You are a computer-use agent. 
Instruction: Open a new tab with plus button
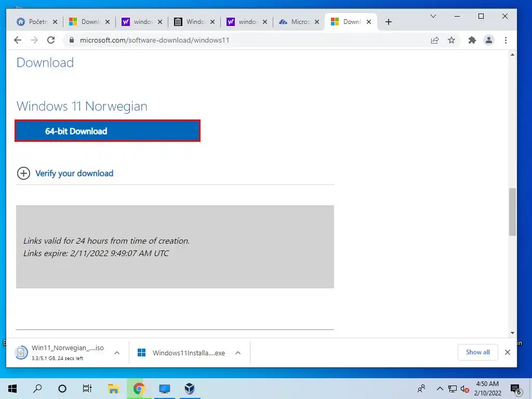tap(389, 22)
